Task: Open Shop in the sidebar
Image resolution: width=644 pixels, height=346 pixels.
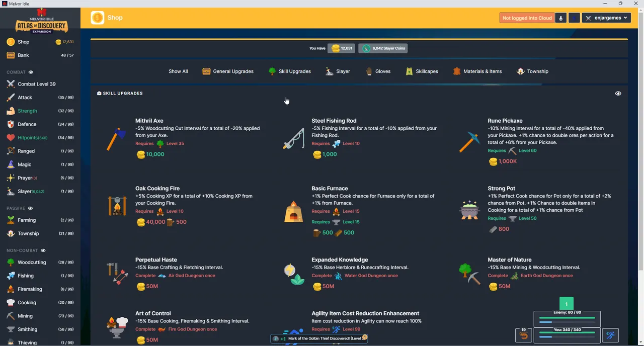Action: [x=40, y=42]
